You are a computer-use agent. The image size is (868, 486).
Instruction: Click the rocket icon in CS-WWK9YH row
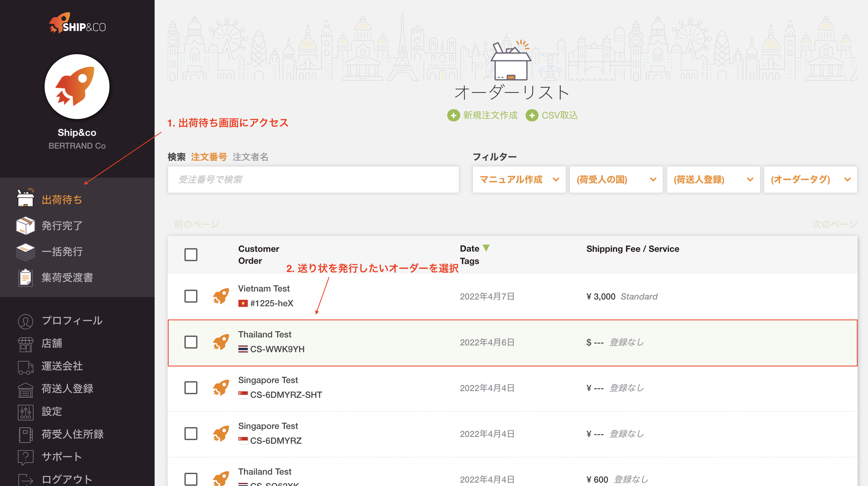click(x=221, y=342)
